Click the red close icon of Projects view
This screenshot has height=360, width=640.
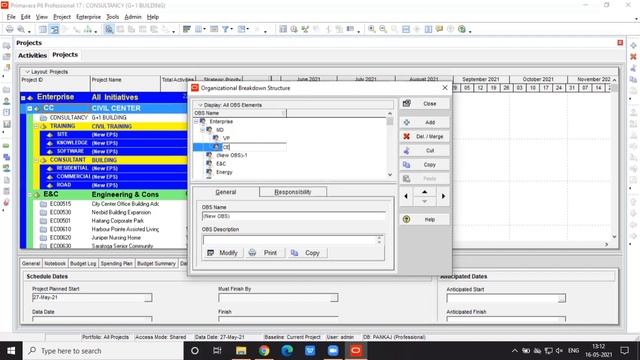tap(620, 43)
